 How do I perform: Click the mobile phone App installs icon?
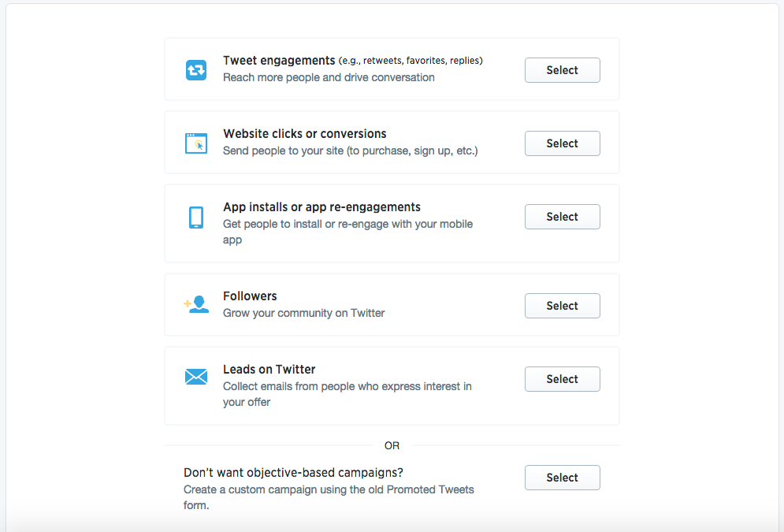coord(196,218)
